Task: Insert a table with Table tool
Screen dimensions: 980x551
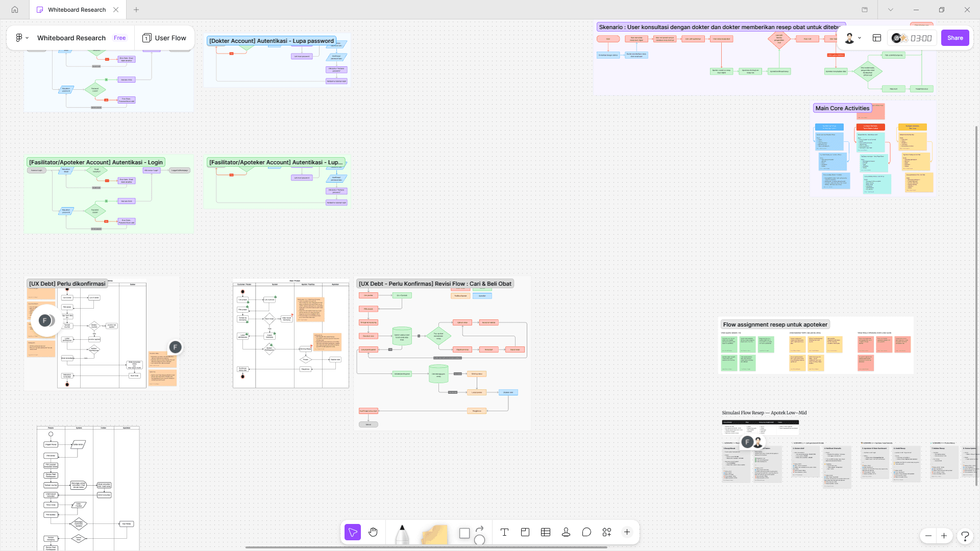Action: coord(545,532)
